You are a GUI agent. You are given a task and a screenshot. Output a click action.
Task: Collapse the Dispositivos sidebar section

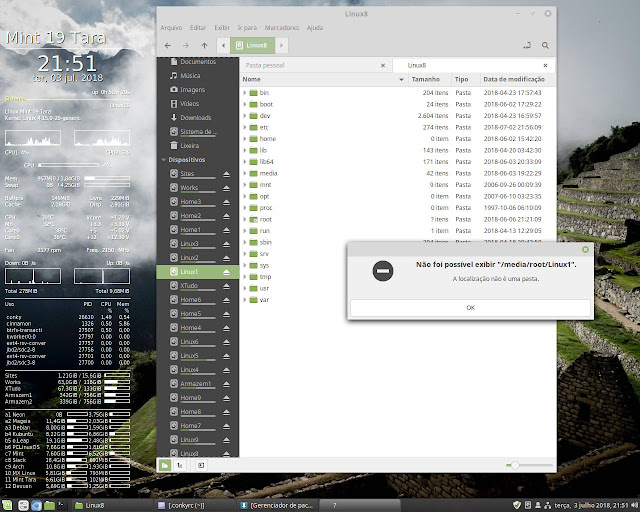[x=164, y=160]
